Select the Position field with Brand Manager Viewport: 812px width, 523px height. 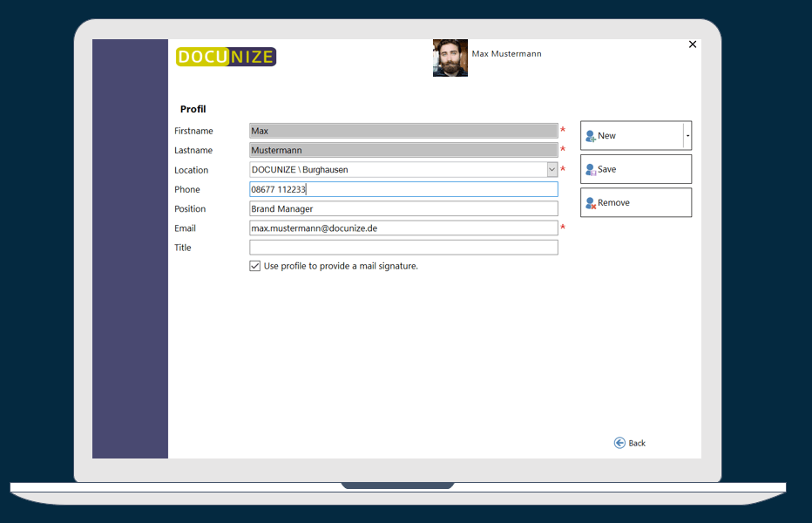tap(403, 209)
